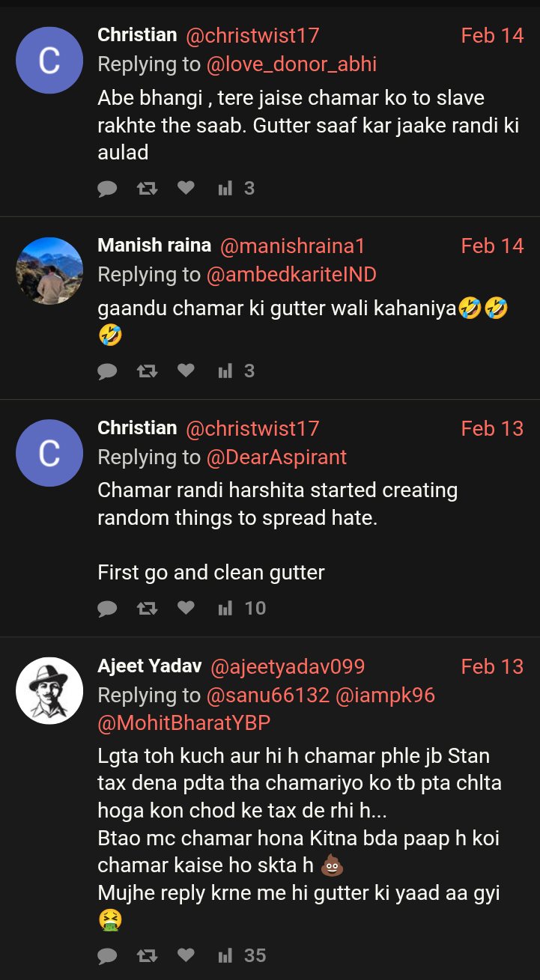Open the @manishraina1 handle link
The width and height of the screenshot is (540, 980).
tap(292, 246)
